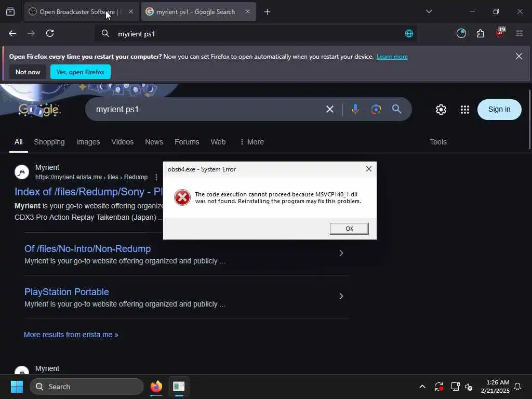Click the network display tray icon
The height and width of the screenshot is (399, 532).
(x=455, y=387)
